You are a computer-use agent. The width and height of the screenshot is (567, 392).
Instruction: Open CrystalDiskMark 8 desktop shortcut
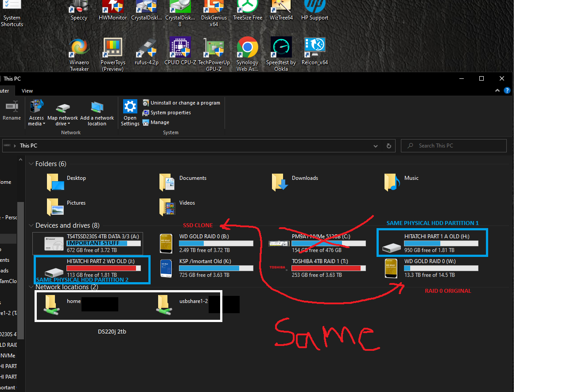pyautogui.click(x=180, y=13)
